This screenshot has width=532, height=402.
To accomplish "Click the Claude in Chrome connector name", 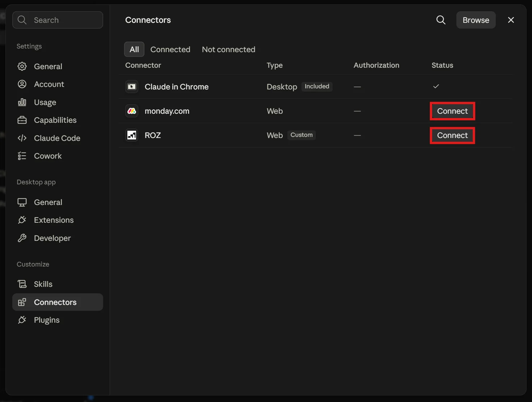I will click(177, 87).
